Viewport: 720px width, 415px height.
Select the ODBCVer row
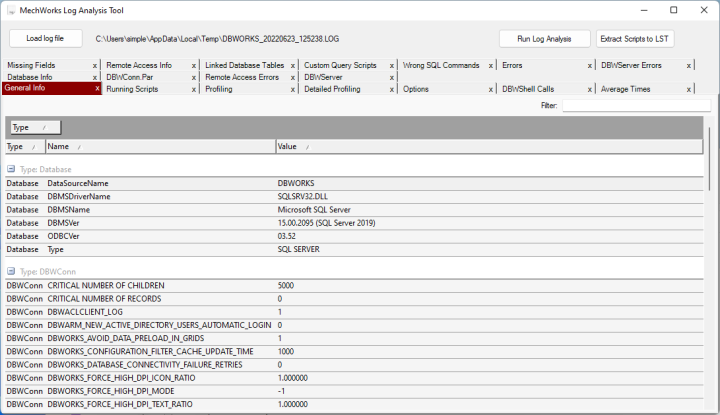point(354,236)
